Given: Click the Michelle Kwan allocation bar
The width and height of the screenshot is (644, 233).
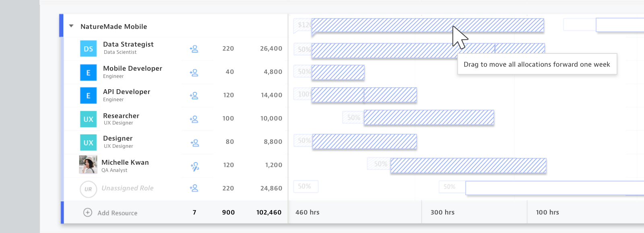Looking at the screenshot, I should click(x=468, y=166).
